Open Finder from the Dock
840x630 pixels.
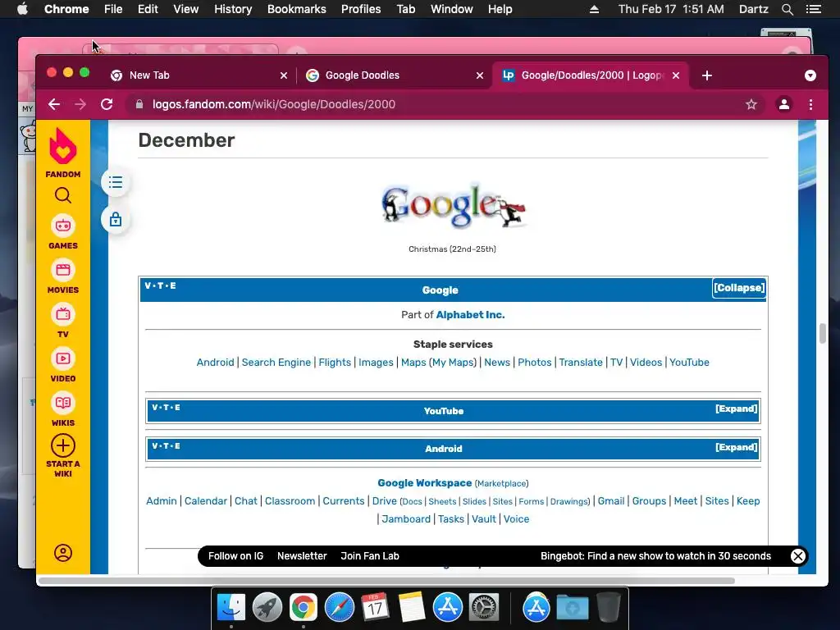coord(231,608)
